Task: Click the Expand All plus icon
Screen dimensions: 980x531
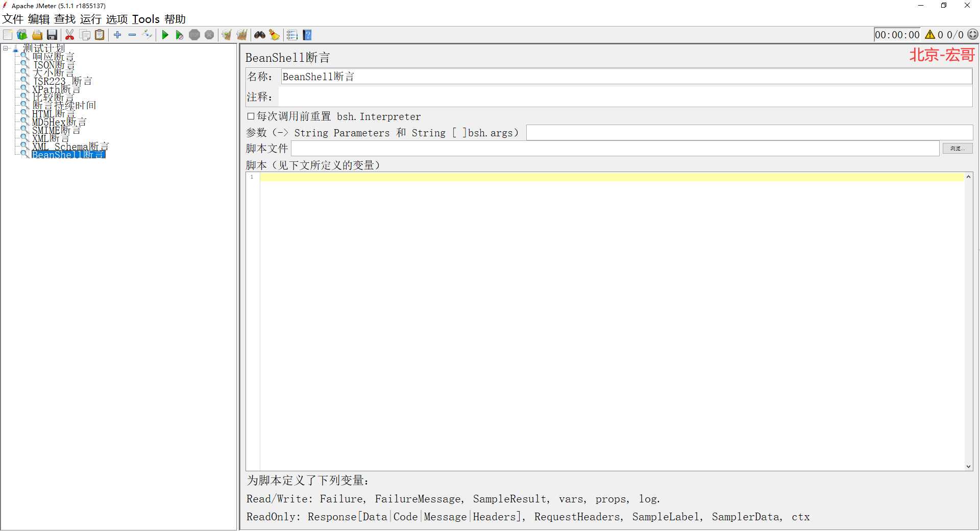Action: click(x=117, y=35)
